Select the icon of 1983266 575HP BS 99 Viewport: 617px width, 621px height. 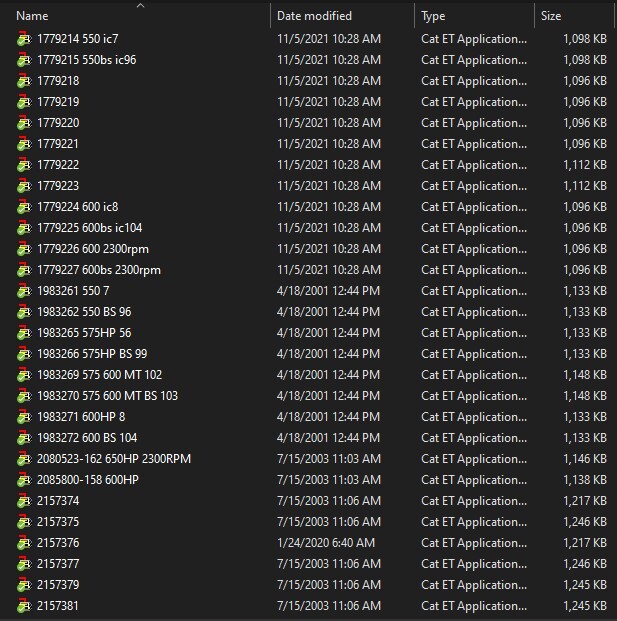(24, 354)
